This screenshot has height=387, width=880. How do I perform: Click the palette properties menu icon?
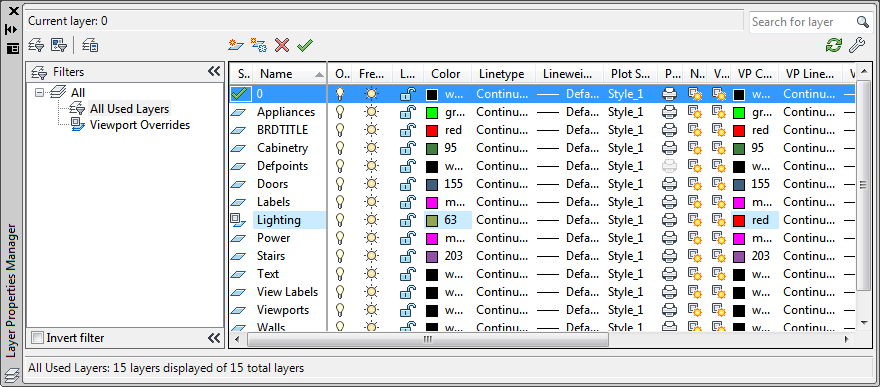(x=12, y=48)
